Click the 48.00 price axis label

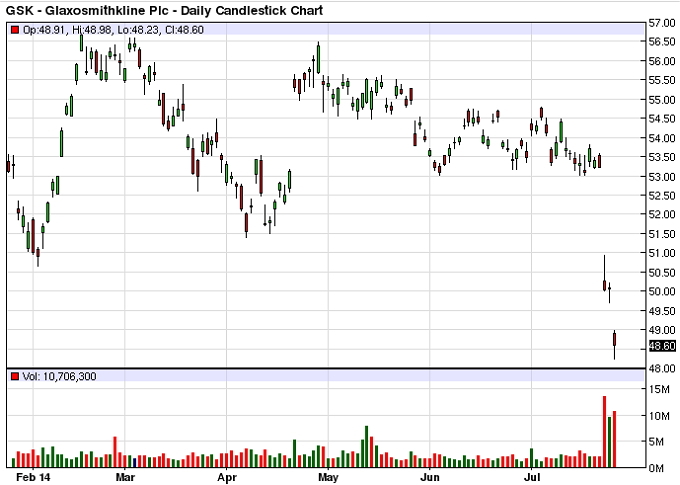(x=662, y=368)
